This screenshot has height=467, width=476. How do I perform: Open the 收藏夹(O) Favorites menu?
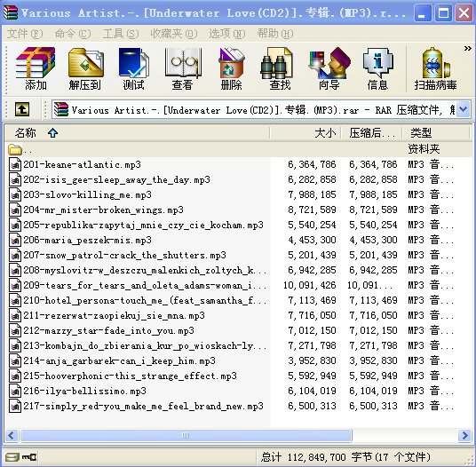[174, 34]
